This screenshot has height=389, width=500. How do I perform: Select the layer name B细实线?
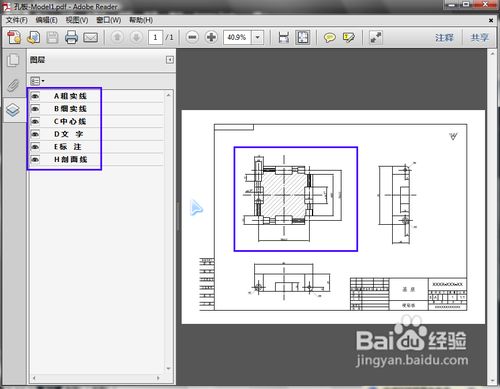tap(70, 109)
